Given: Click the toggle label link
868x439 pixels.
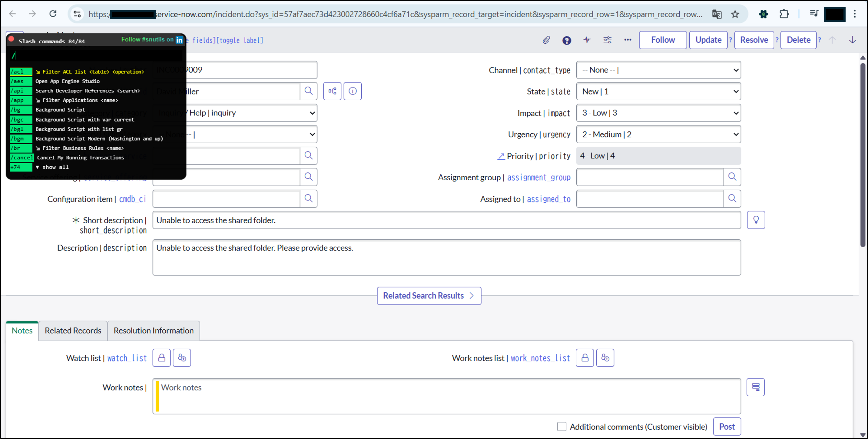Looking at the screenshot, I should pyautogui.click(x=240, y=41).
